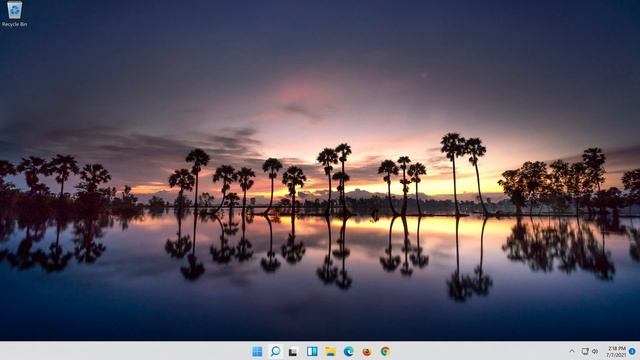
Task: Show hidden system tray icons
Action: click(572, 351)
